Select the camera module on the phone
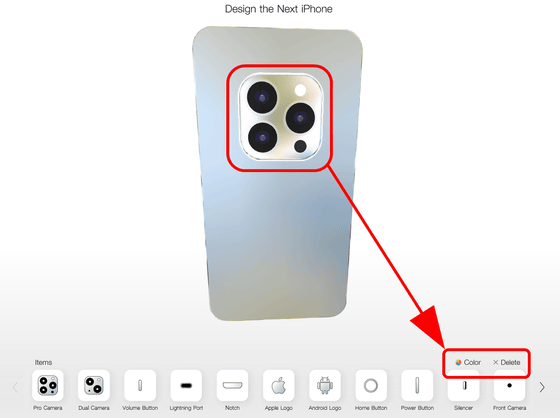The width and height of the screenshot is (560, 418). coord(280,117)
